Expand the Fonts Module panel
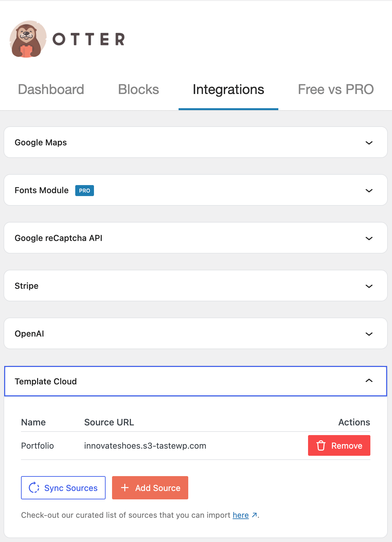392x542 pixels. tap(369, 191)
